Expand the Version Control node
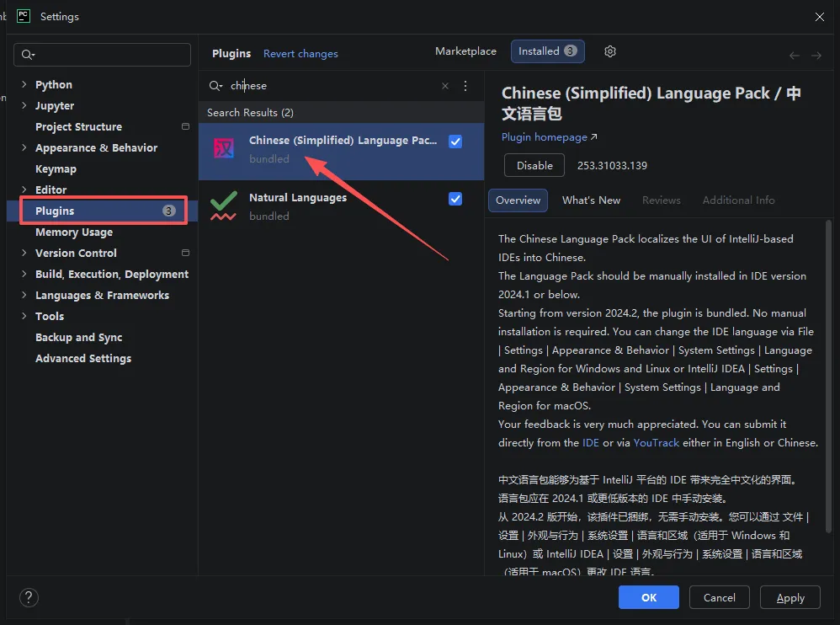This screenshot has width=840, height=625. (x=24, y=253)
